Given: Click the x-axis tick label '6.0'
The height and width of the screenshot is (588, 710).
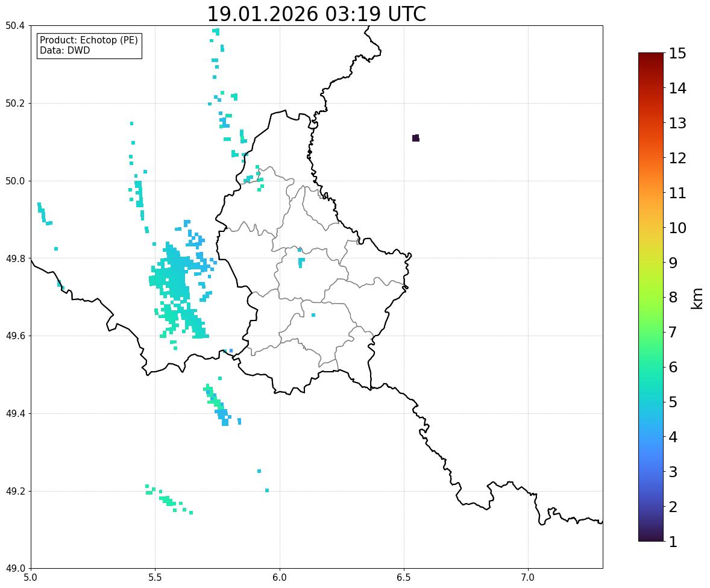Looking at the screenshot, I should click(x=280, y=578).
